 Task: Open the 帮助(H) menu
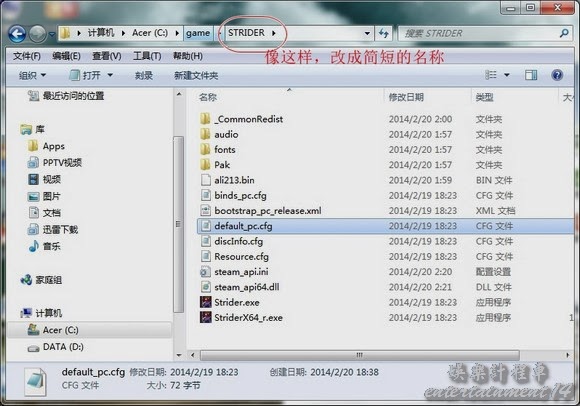(188, 56)
